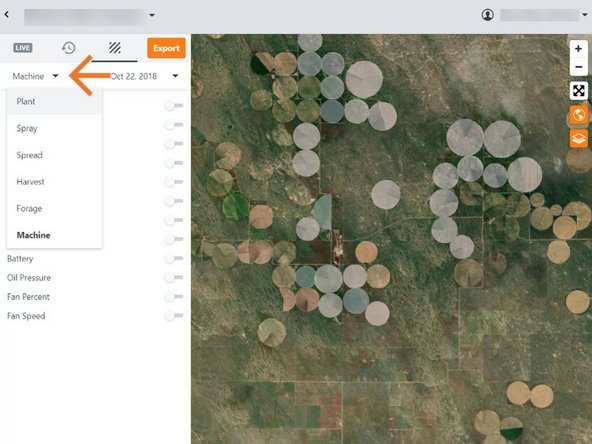Select the striped field layers tab
592x444 pixels.
(x=115, y=48)
